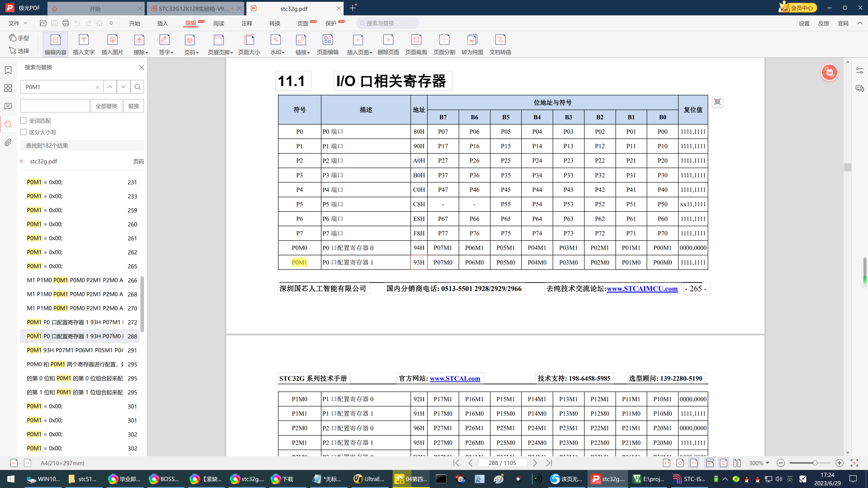Open the page thumbnails panel icon
Viewport: 868px width, 488px height.
(x=8, y=88)
